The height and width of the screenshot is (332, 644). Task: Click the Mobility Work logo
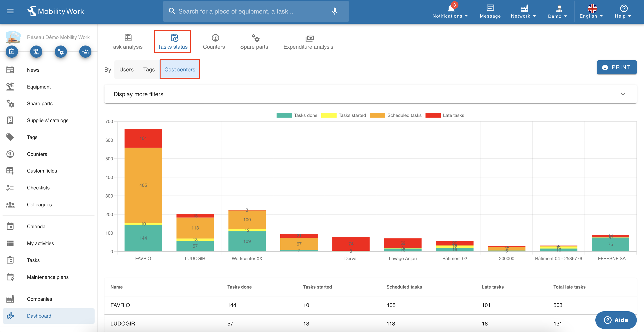pos(55,11)
